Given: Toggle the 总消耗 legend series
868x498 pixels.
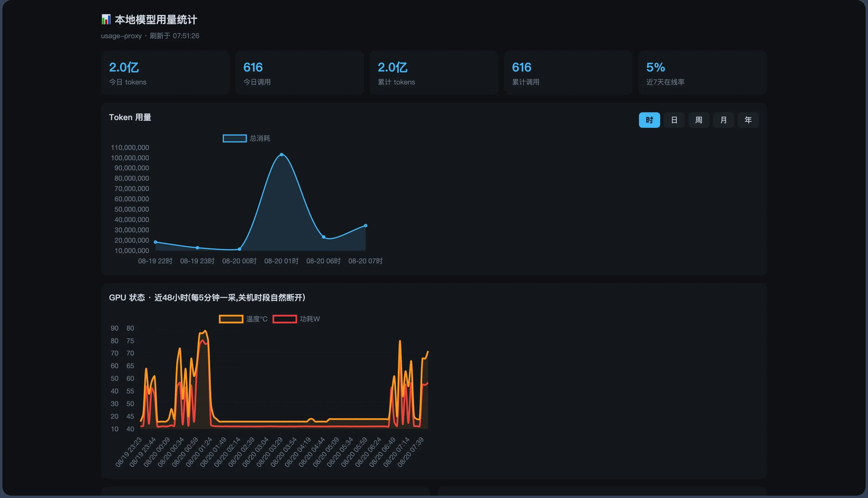Looking at the screenshot, I should click(x=246, y=138).
